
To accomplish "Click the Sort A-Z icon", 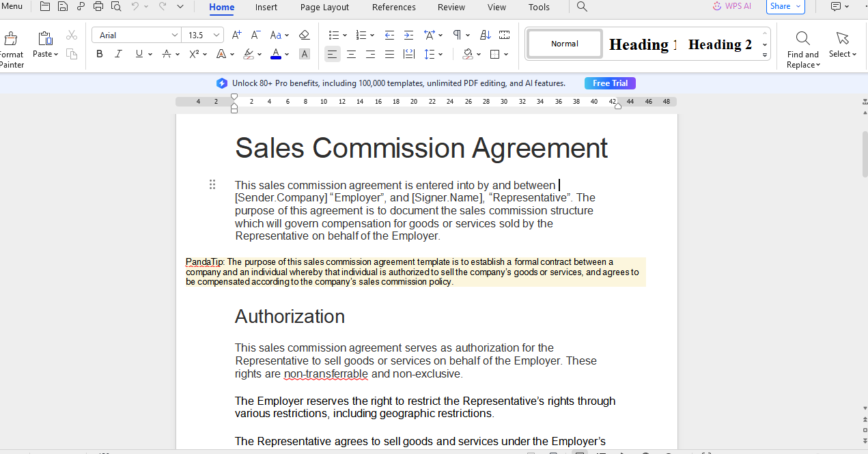I will (x=485, y=35).
